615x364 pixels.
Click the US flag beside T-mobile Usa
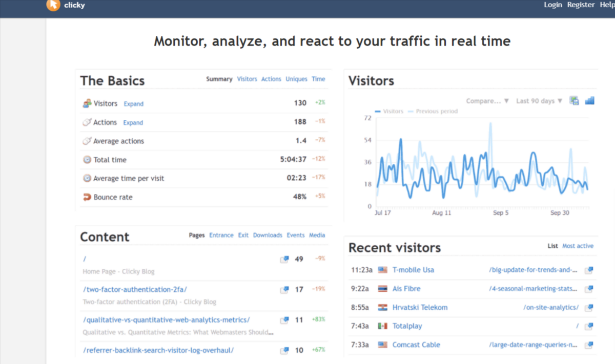click(x=382, y=270)
